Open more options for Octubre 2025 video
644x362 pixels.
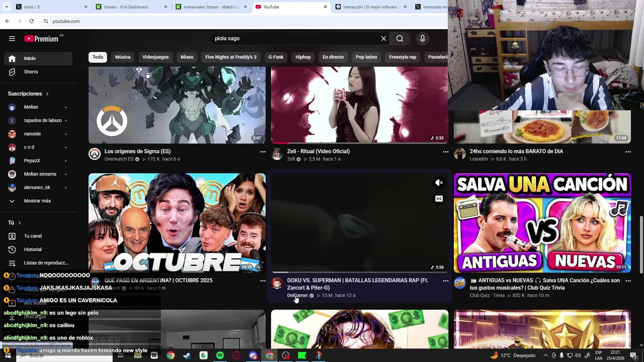pos(263,281)
